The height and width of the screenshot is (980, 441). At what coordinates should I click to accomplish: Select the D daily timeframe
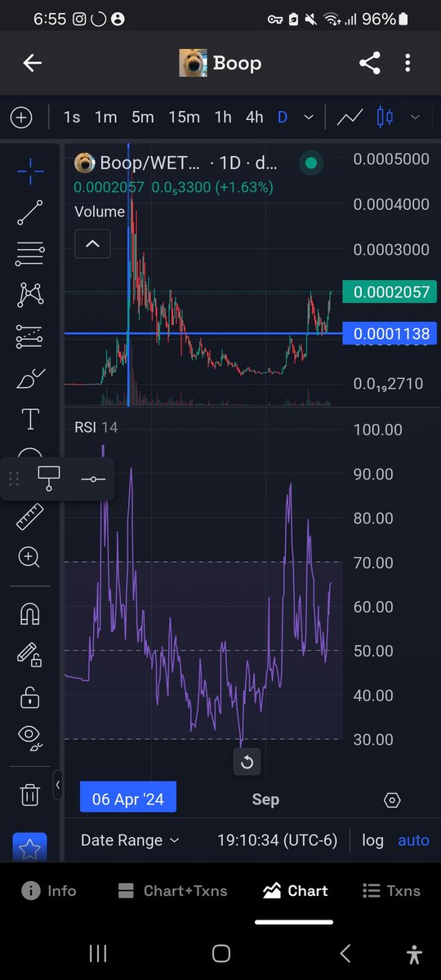[283, 118]
